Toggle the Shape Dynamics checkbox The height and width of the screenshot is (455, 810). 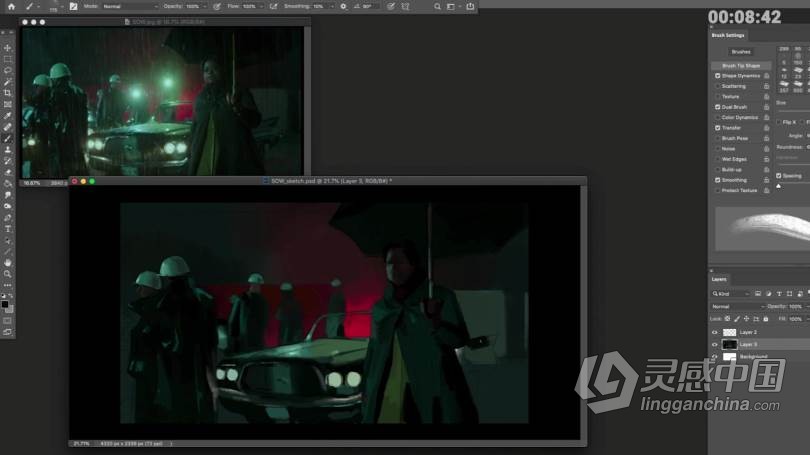pyautogui.click(x=718, y=76)
